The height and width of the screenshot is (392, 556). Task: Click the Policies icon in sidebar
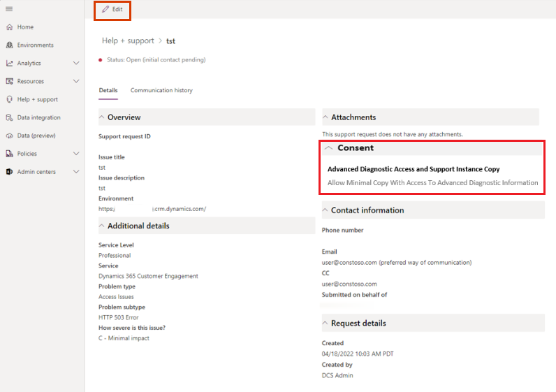click(x=10, y=154)
